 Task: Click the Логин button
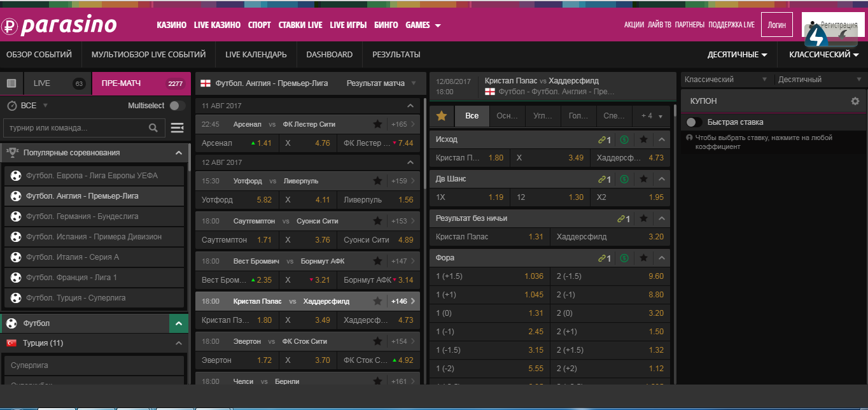coord(776,25)
